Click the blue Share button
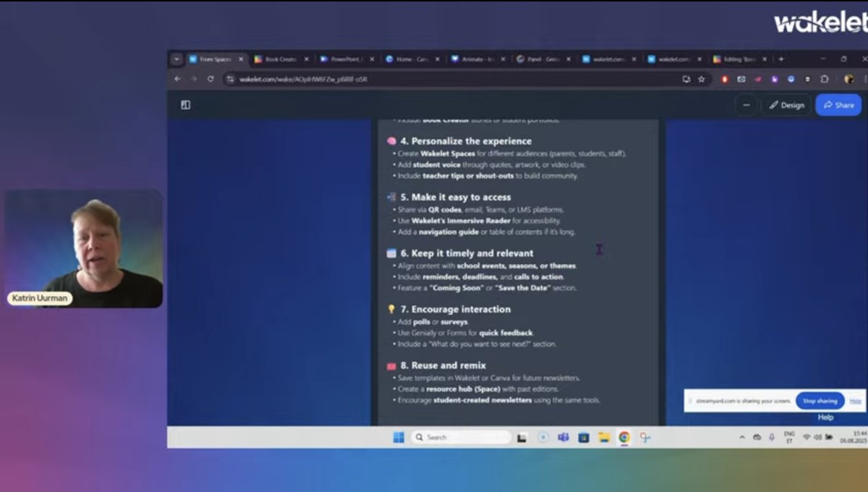 (x=838, y=105)
